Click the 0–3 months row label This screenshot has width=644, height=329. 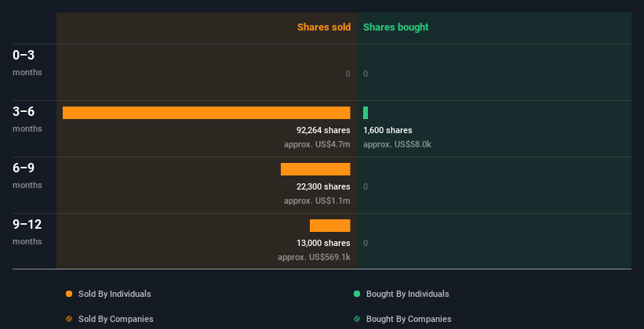point(27,63)
